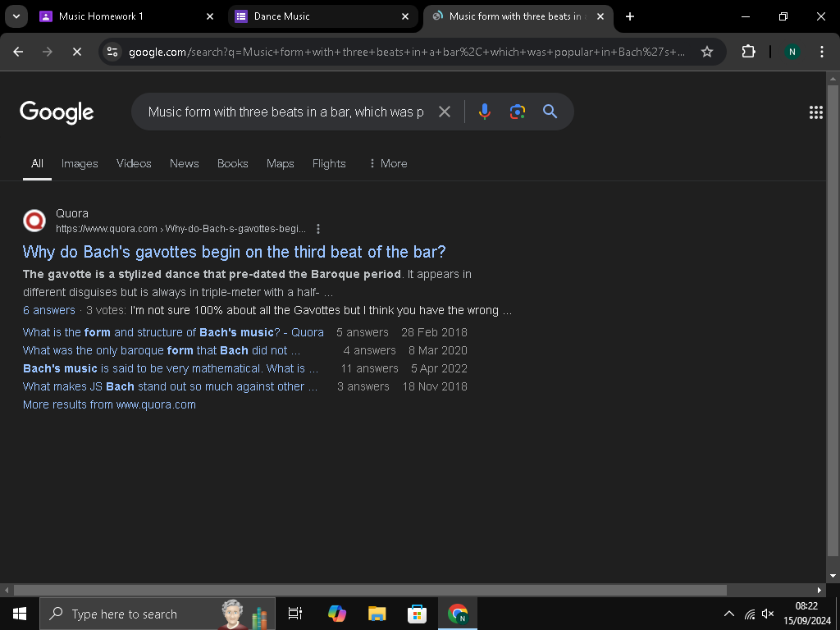This screenshot has height=630, width=840.
Task: Open Bach's music is said to be mathematical
Action: (171, 369)
